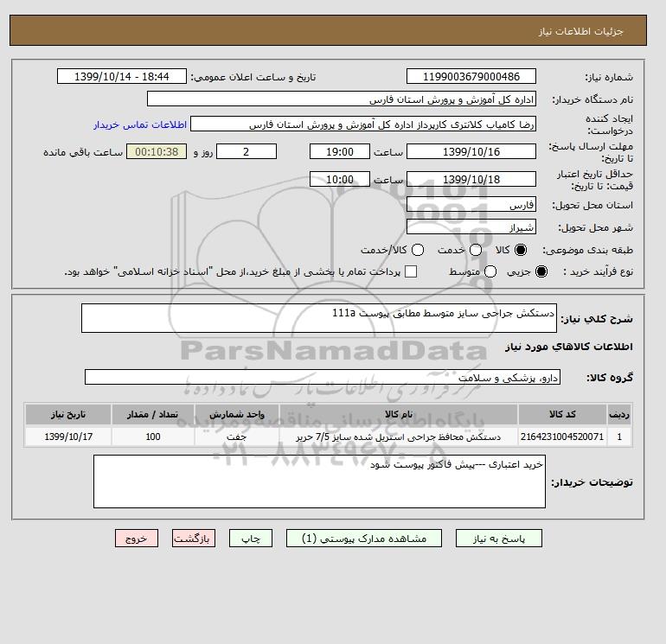Click the remaining days field showing 2

(x=247, y=151)
